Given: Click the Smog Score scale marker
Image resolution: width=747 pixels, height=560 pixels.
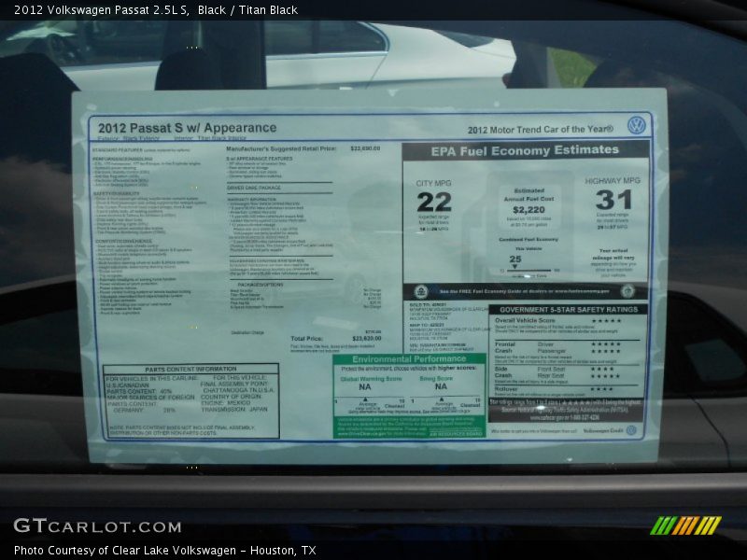Looking at the screenshot, I should pos(442,399).
